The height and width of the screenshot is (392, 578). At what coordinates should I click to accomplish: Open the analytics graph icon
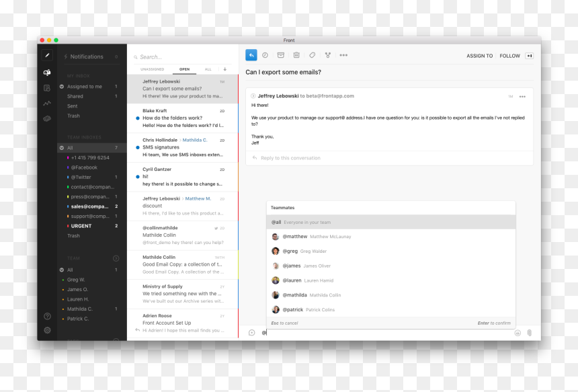(47, 104)
